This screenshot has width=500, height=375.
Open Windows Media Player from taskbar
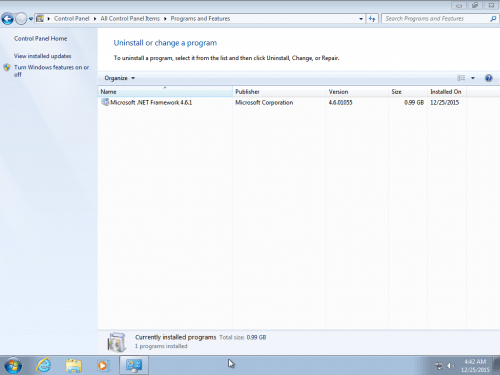tap(103, 366)
